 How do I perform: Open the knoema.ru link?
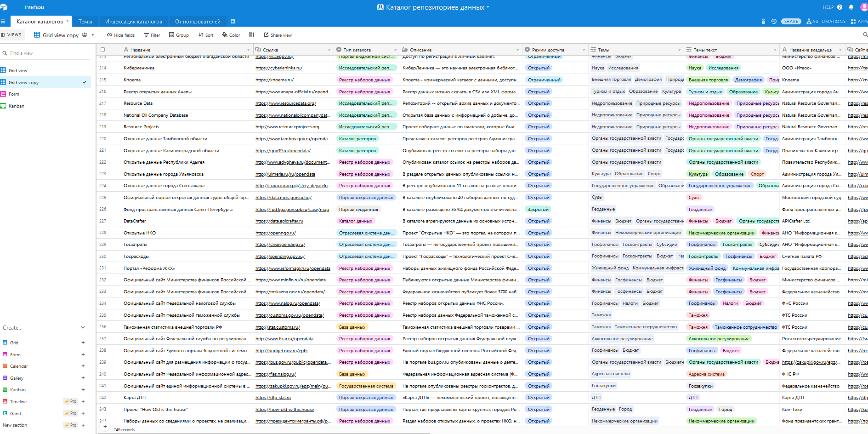[x=274, y=80]
